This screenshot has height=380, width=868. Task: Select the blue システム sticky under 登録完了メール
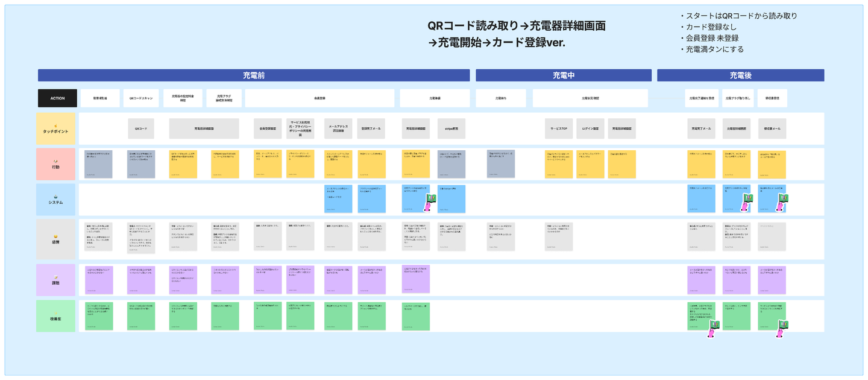(x=371, y=199)
